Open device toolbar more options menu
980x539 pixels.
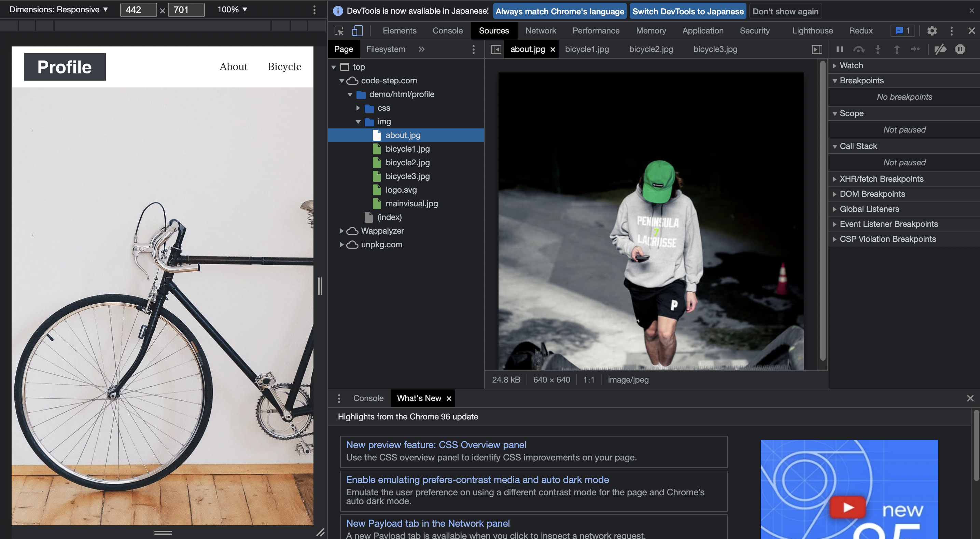click(x=314, y=10)
